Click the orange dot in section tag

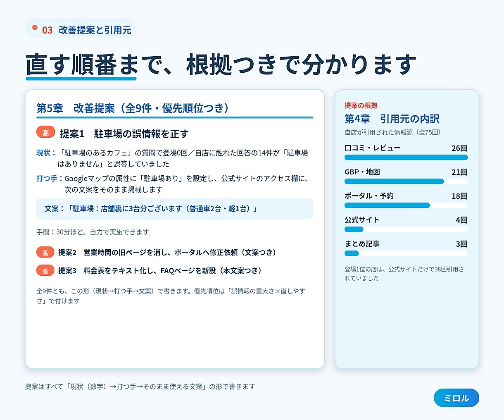coord(35,28)
